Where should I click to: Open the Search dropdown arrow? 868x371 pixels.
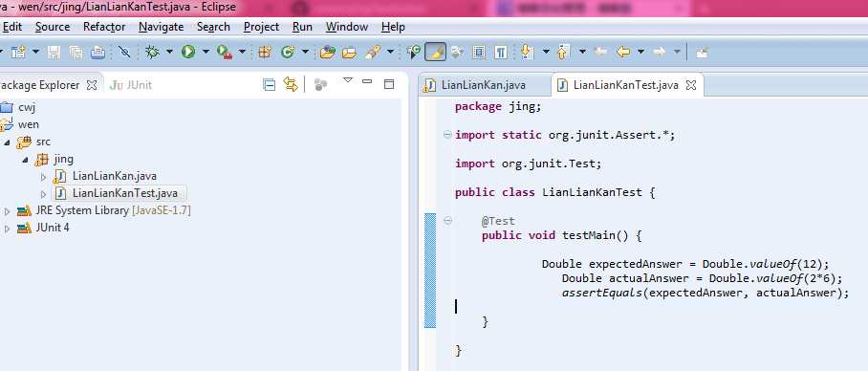[390, 52]
